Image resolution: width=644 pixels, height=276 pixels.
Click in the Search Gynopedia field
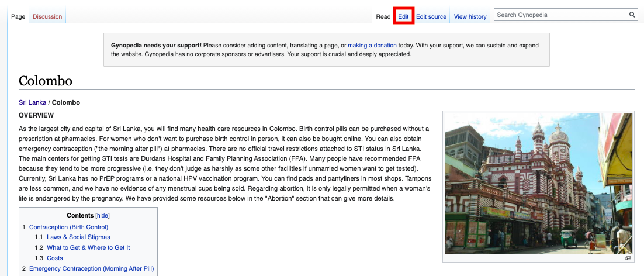coord(560,15)
